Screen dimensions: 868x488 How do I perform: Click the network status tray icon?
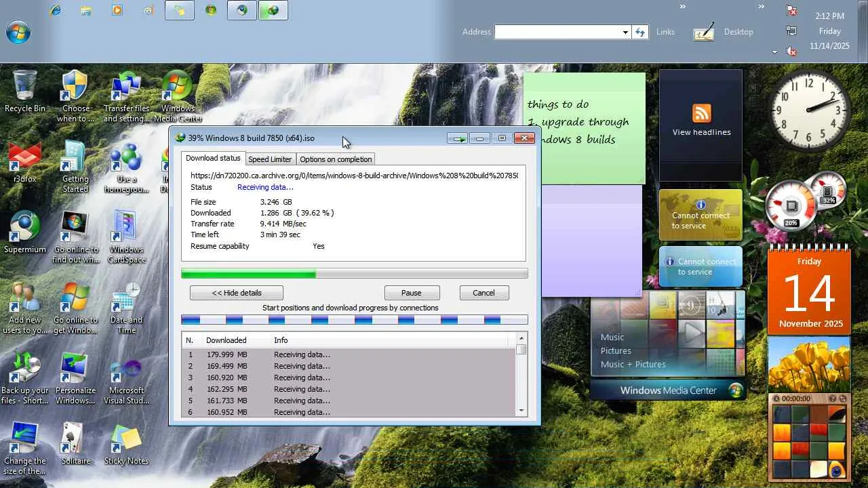click(791, 30)
